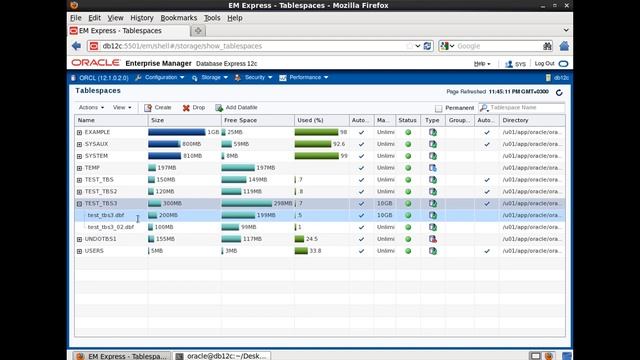Viewport: 640px width, 360px height.
Task: Click green status icon for TEST_TBS
Action: click(x=408, y=180)
